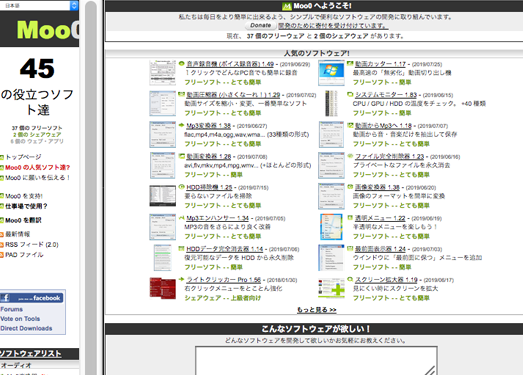Open the Mp3 converter 1.38 link
The height and width of the screenshot is (375, 523).
[x=208, y=126]
